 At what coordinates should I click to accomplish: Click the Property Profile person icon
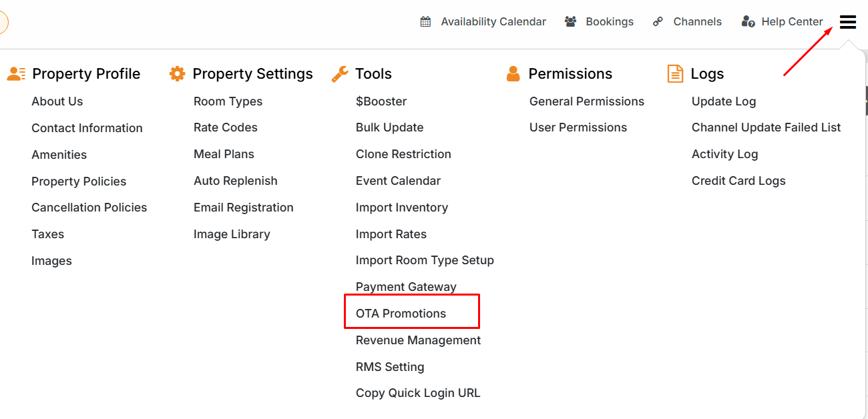(16, 74)
